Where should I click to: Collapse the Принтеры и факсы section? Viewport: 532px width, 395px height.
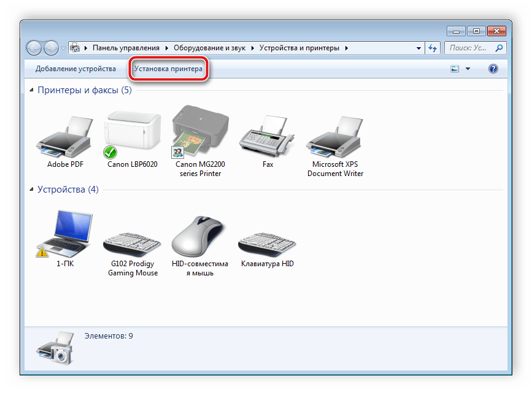tap(33, 90)
